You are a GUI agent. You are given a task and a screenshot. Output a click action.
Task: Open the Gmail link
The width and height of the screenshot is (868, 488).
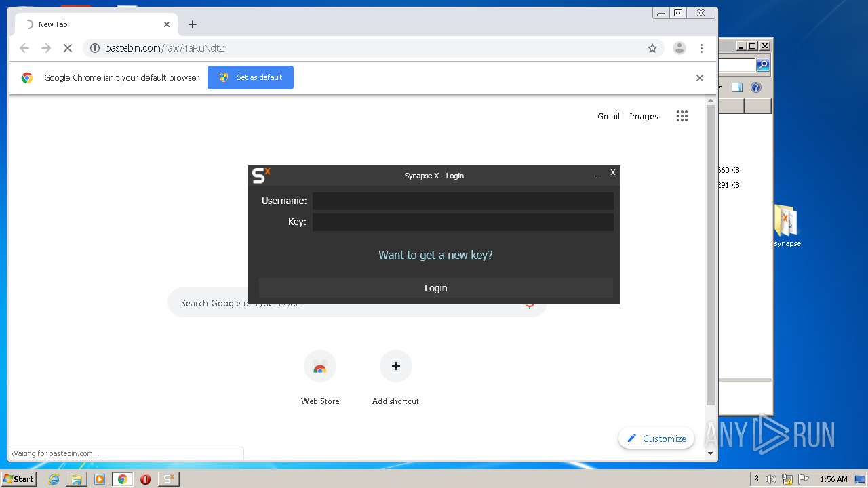pyautogui.click(x=608, y=116)
